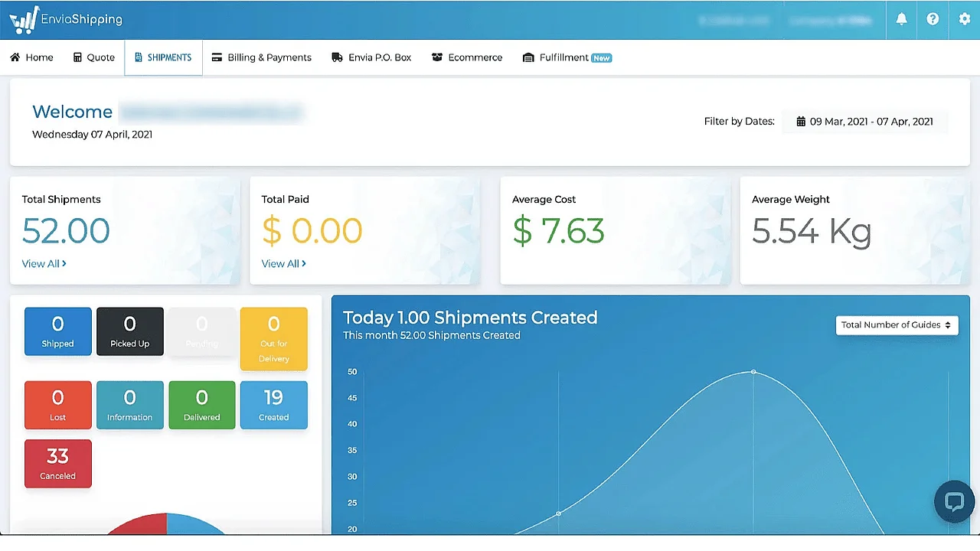Select the Canceled status tile
Viewport: 980px width, 551px height.
(57, 463)
